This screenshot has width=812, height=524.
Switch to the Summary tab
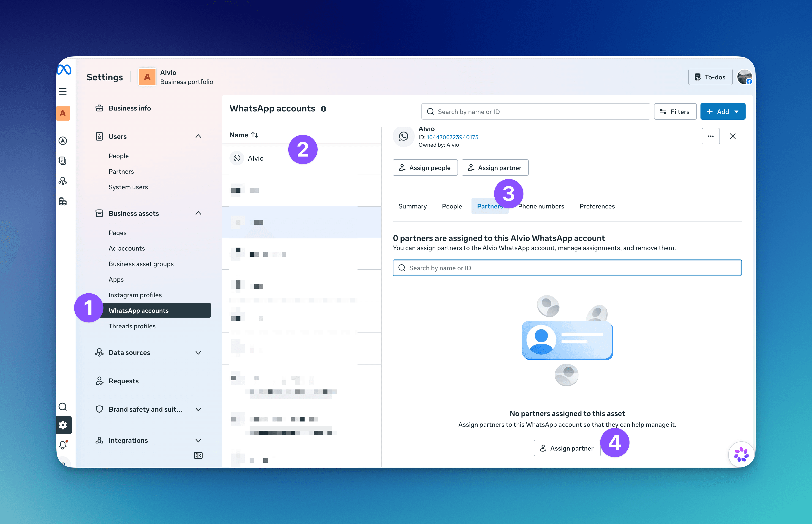tap(412, 206)
